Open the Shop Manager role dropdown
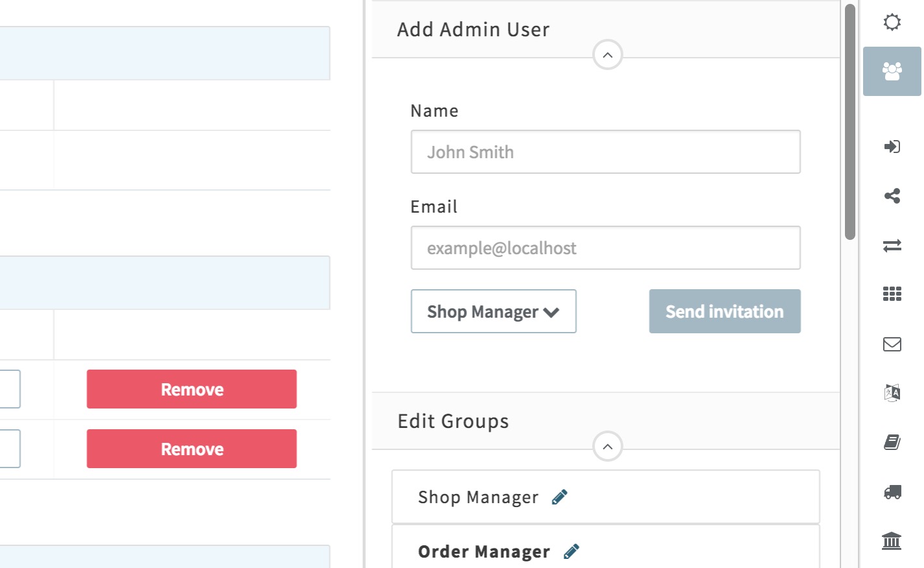Image resolution: width=924 pixels, height=568 pixels. [x=493, y=312]
